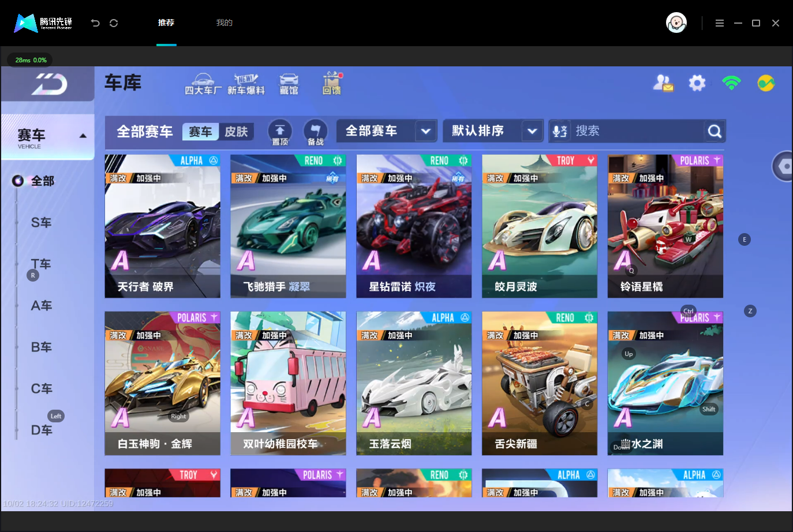Select the 舌尖新疆 car card

click(x=540, y=384)
